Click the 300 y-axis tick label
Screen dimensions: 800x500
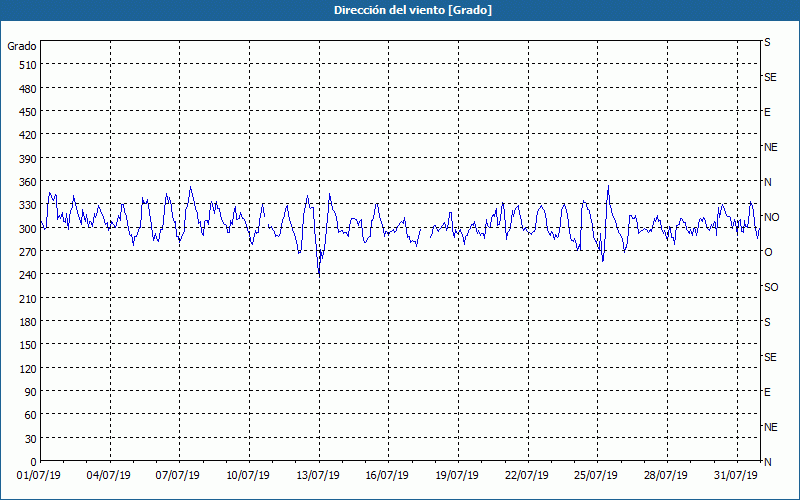pos(28,229)
